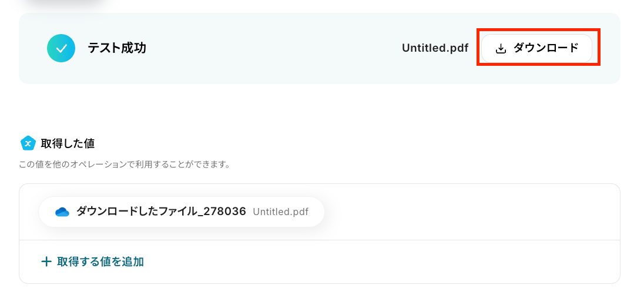This screenshot has width=644, height=295.
Task: Click the OneDrive cloud icon in the file chip
Action: coord(62,212)
